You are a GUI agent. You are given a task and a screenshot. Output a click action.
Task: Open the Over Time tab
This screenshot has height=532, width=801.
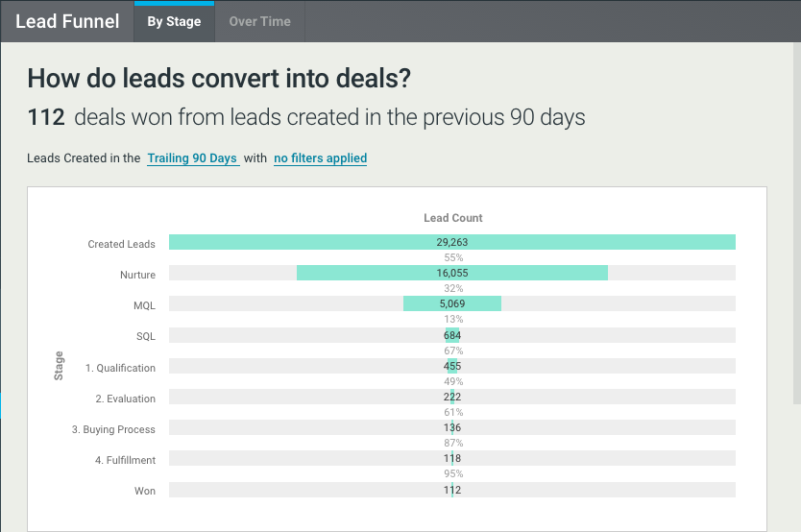pyautogui.click(x=259, y=21)
